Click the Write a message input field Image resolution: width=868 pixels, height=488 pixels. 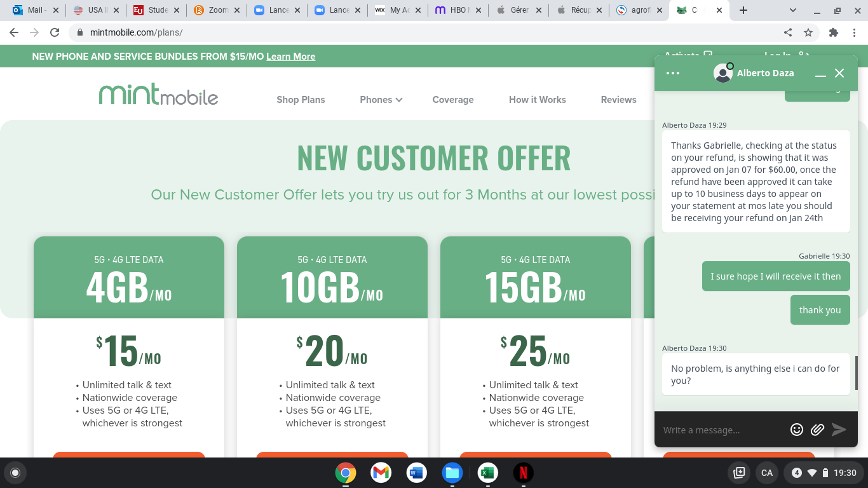point(721,430)
